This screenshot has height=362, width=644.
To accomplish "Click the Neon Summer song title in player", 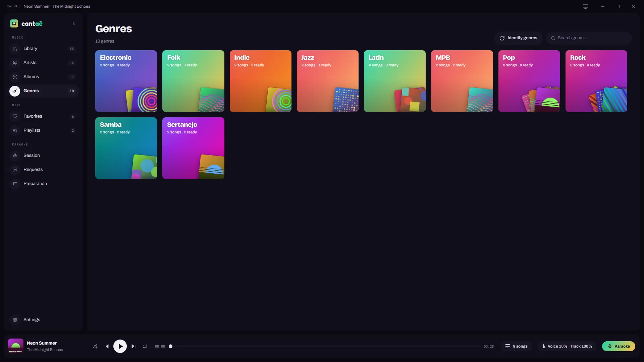I will 42,343.
